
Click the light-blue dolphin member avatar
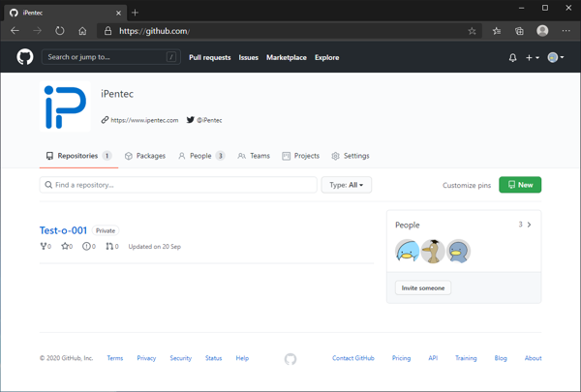(x=408, y=252)
